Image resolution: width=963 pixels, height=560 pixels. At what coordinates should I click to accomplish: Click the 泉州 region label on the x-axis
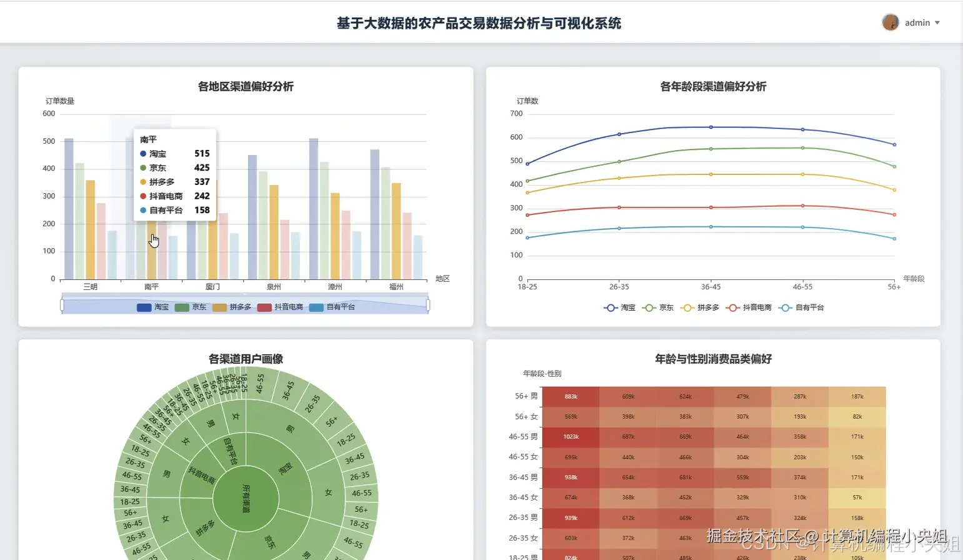click(x=274, y=287)
